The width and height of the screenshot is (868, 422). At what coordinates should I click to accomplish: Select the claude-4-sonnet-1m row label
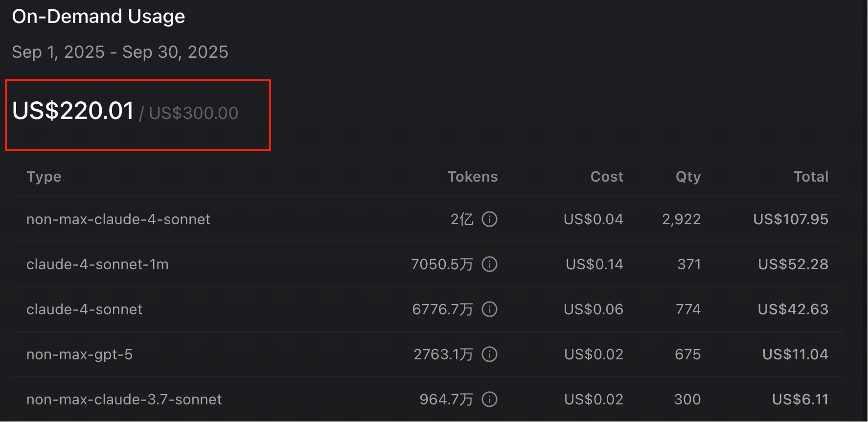(97, 264)
